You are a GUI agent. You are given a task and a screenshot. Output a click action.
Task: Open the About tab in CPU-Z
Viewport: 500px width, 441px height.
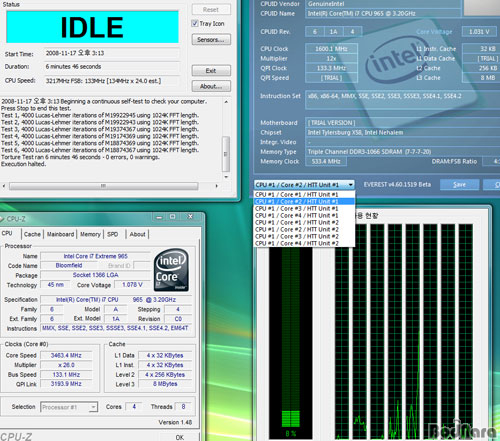pyautogui.click(x=137, y=234)
